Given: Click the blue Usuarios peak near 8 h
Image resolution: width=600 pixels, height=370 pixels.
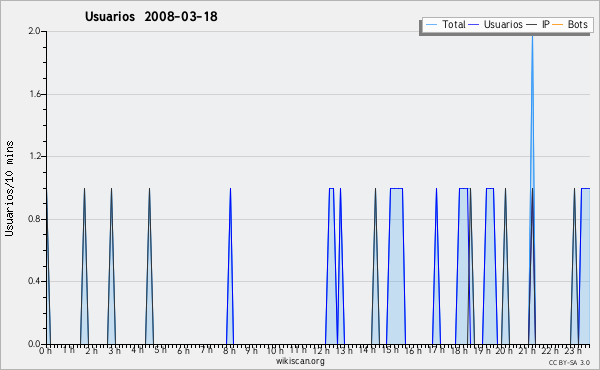Looking at the screenshot, I should click(x=230, y=266).
